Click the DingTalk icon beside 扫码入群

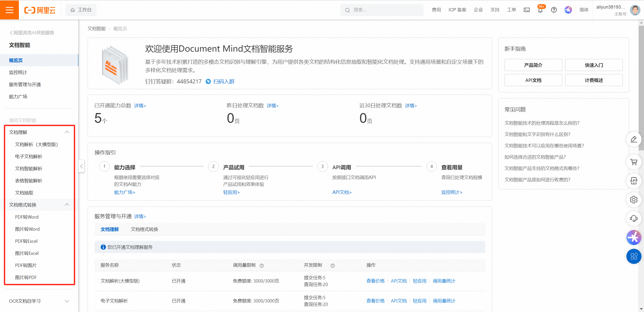208,81
